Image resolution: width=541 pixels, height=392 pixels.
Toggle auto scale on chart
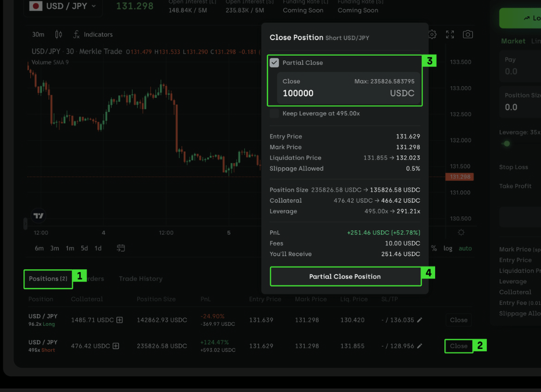(x=465, y=248)
